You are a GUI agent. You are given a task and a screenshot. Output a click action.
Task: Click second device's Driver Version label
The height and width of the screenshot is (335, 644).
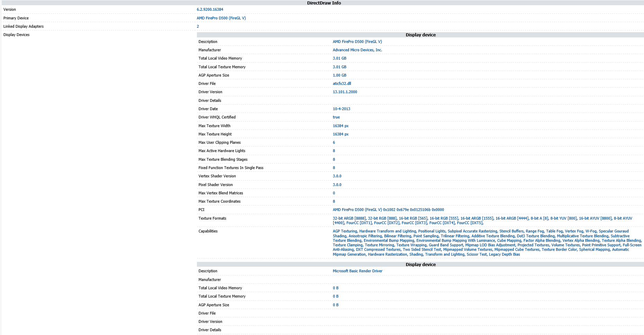210,321
